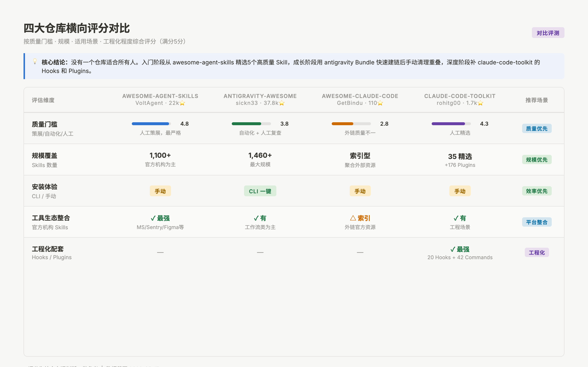Click the +176 Plugins text
This screenshot has width=588, height=367.
(x=460, y=165)
